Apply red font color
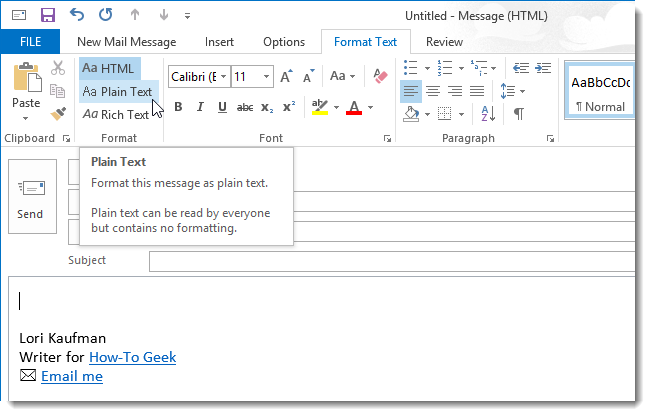Image resolution: width=650 pixels, height=416 pixels. (354, 107)
